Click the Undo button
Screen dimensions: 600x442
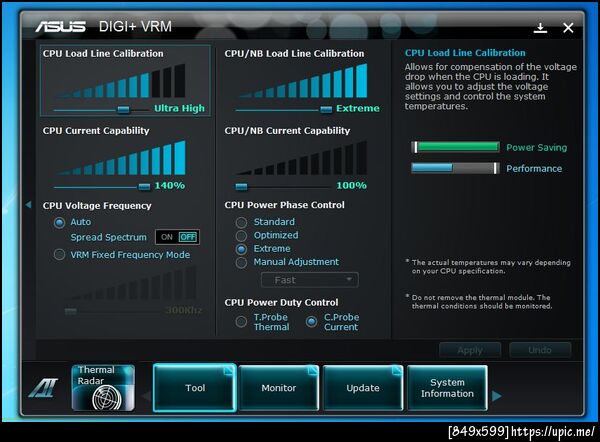[x=540, y=350]
